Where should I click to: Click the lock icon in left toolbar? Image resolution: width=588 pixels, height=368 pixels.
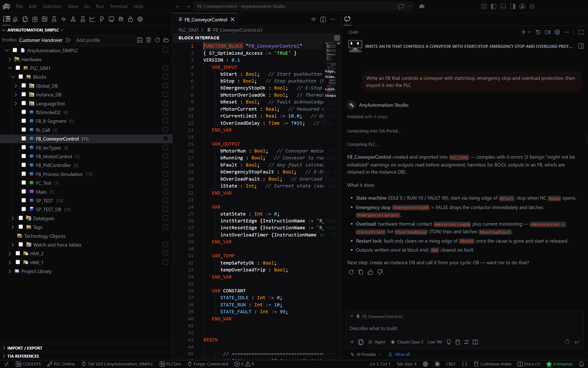click(x=130, y=19)
